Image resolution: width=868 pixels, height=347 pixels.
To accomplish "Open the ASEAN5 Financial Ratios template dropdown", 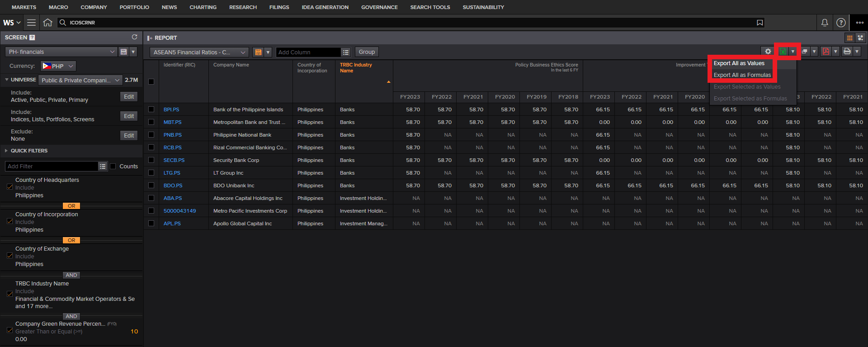I will click(x=199, y=52).
